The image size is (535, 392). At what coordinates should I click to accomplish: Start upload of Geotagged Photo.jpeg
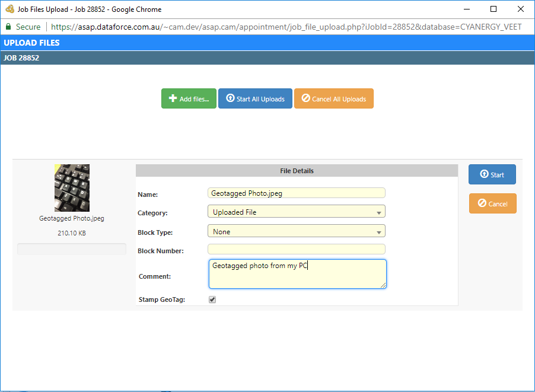(492, 174)
